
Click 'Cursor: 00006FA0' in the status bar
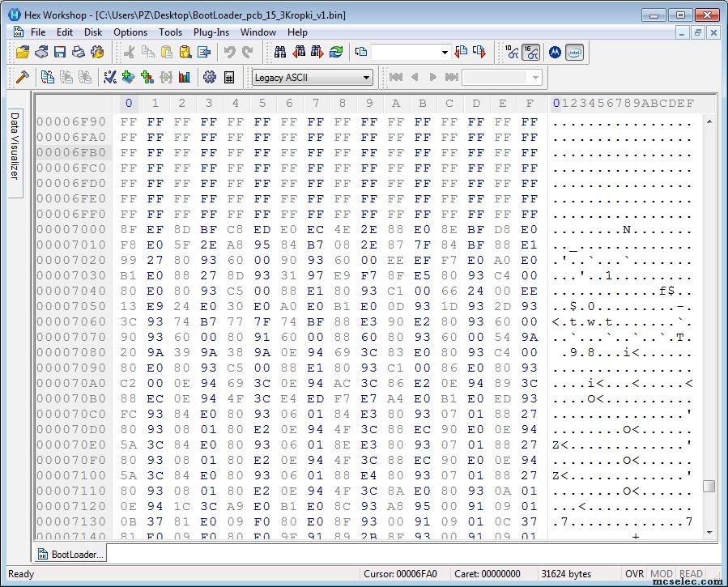(x=400, y=574)
